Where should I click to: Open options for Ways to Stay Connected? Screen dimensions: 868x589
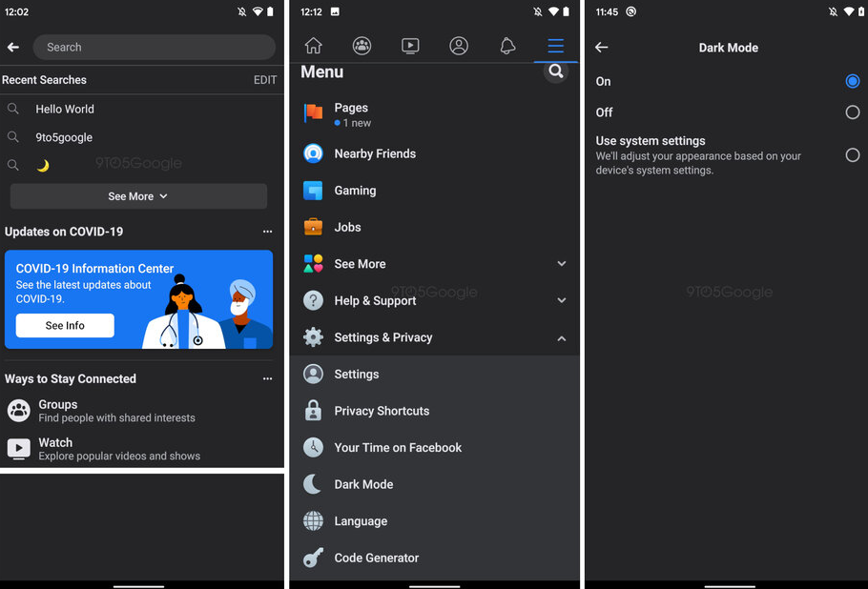[x=267, y=378]
